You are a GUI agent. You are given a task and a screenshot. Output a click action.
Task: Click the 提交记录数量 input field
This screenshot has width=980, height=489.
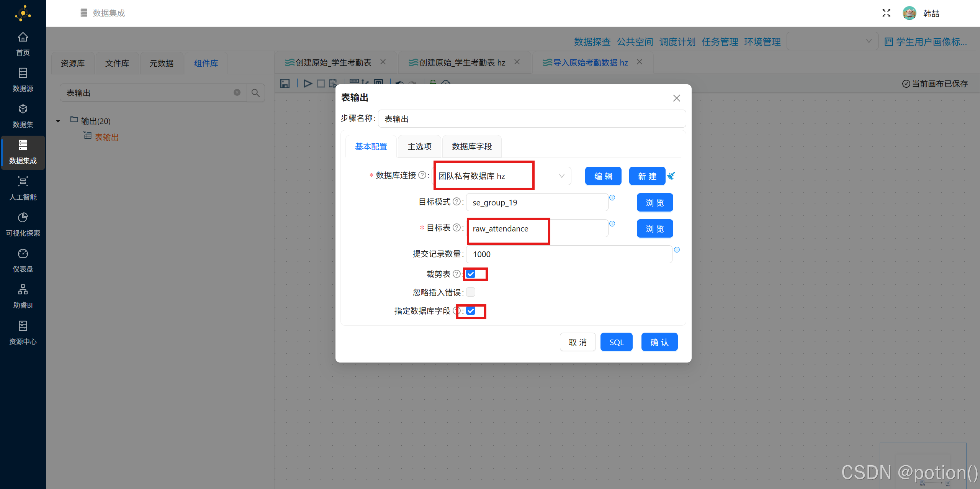[x=569, y=254]
